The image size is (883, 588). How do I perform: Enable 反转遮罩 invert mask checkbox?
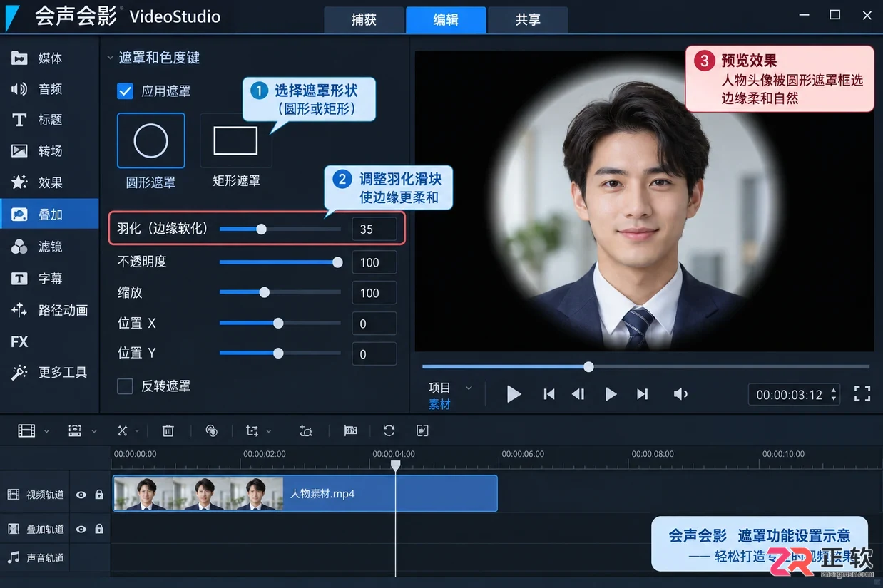point(125,386)
